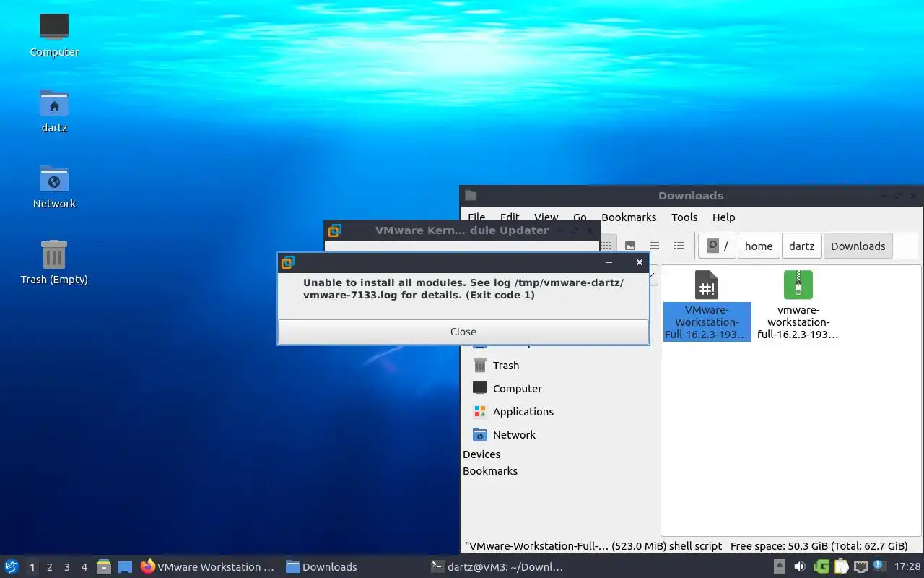Switch to Firefox VMware Workstation taskbar entry
Screen dimensions: 924x578
[x=208, y=567]
